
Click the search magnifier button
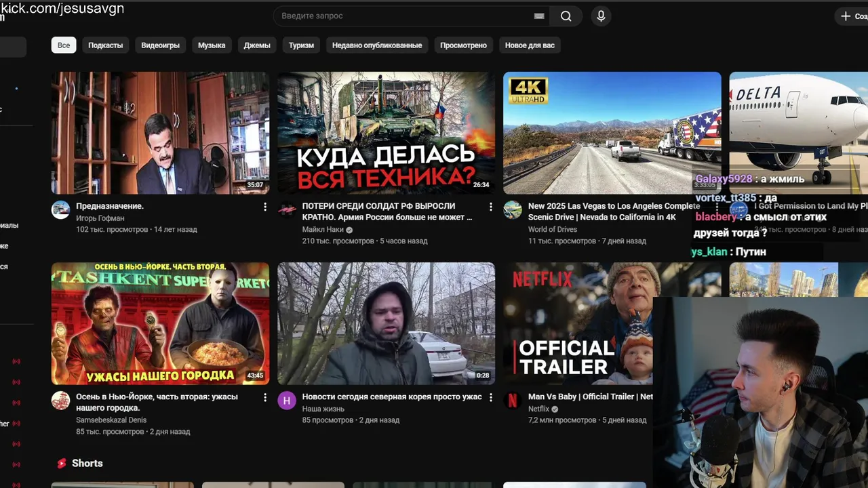[x=566, y=16]
